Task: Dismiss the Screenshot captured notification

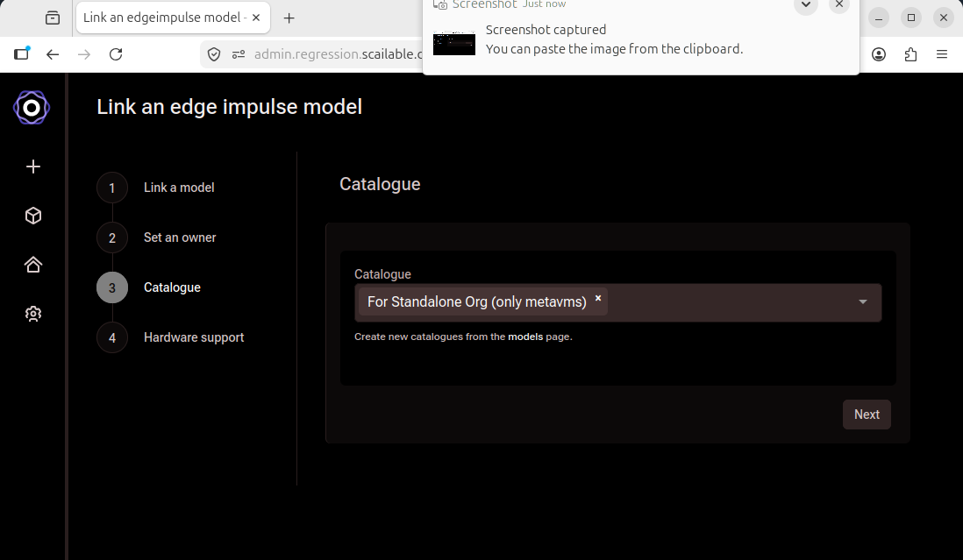Action: [x=839, y=5]
